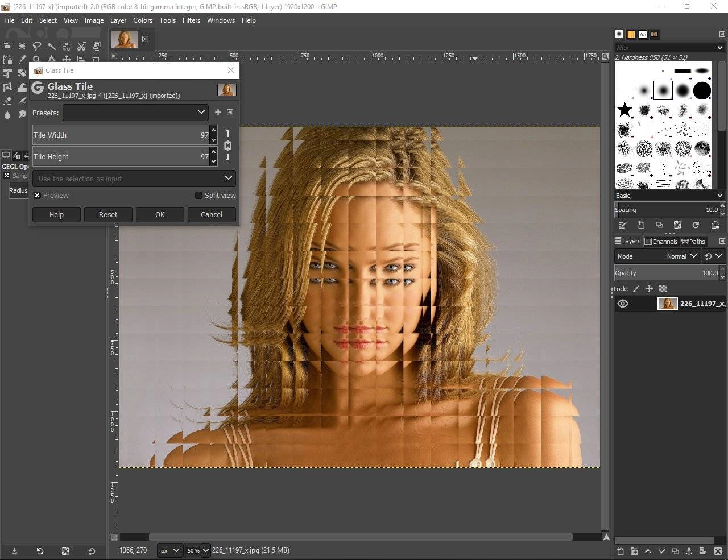Click Delete Tool Preset icon in tool options

[x=65, y=551]
